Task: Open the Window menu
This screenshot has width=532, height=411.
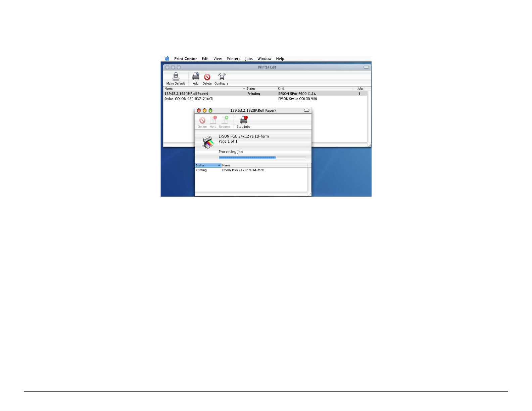Action: [x=264, y=59]
